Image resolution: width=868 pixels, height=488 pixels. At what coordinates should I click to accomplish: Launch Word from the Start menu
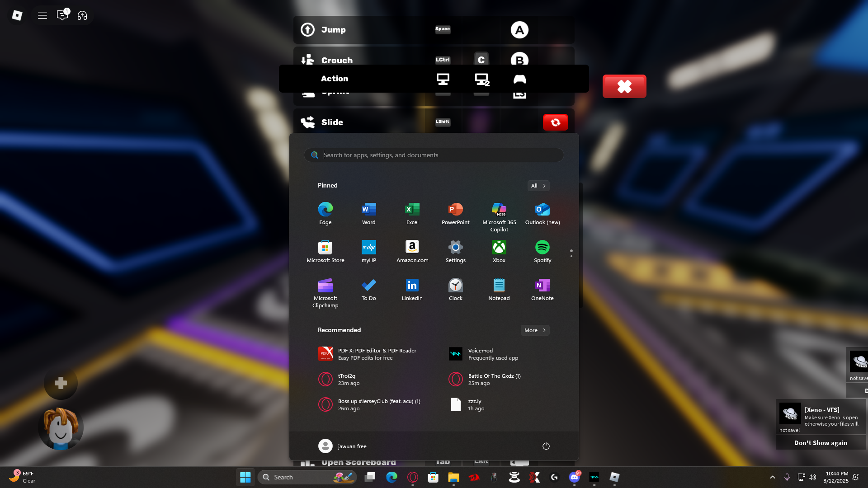(368, 213)
